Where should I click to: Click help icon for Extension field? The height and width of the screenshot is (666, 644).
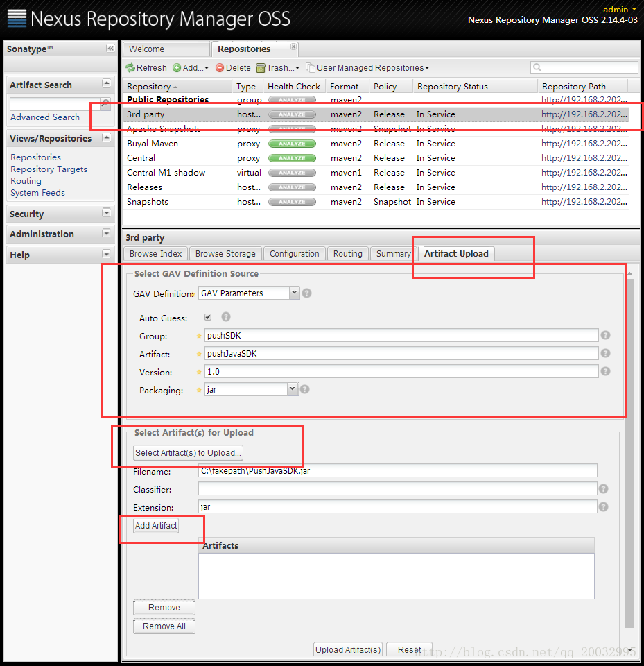click(603, 506)
